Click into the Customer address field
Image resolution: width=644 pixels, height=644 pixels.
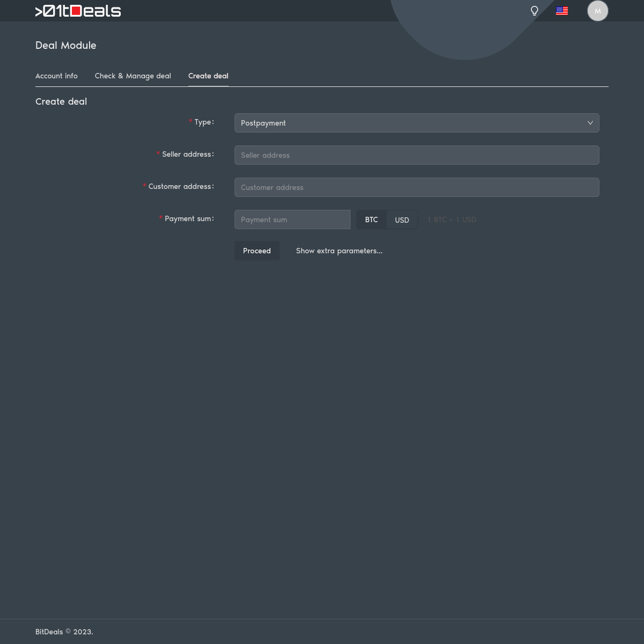pyautogui.click(x=416, y=187)
